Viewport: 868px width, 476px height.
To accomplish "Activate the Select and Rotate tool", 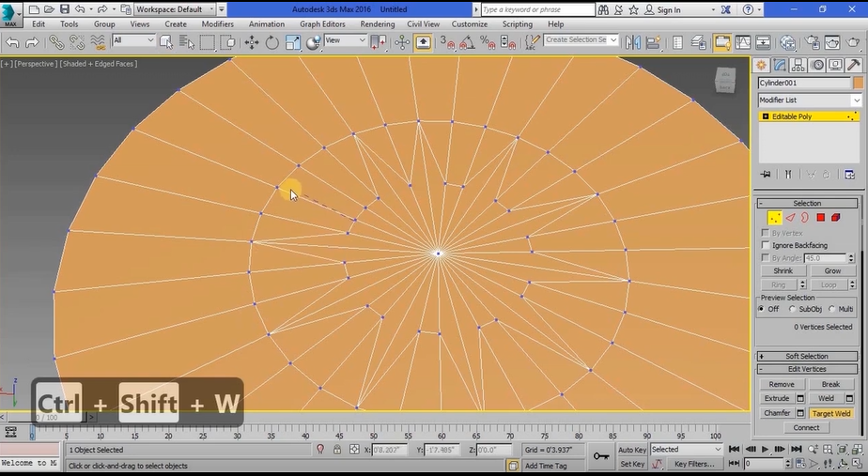I will (x=271, y=42).
